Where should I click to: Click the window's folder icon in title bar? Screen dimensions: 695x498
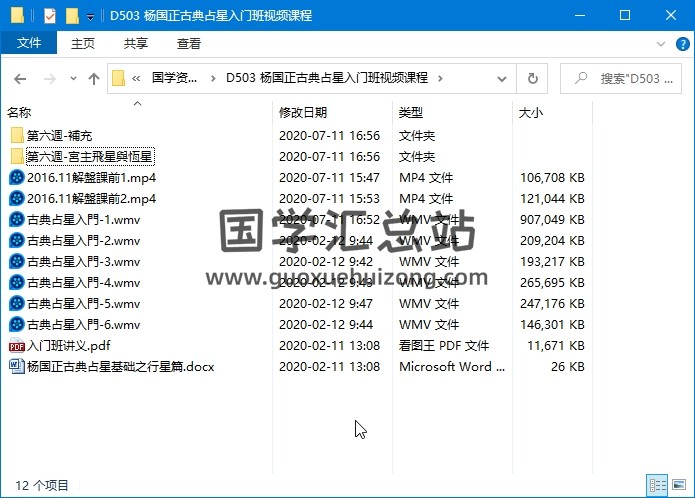pyautogui.click(x=17, y=16)
